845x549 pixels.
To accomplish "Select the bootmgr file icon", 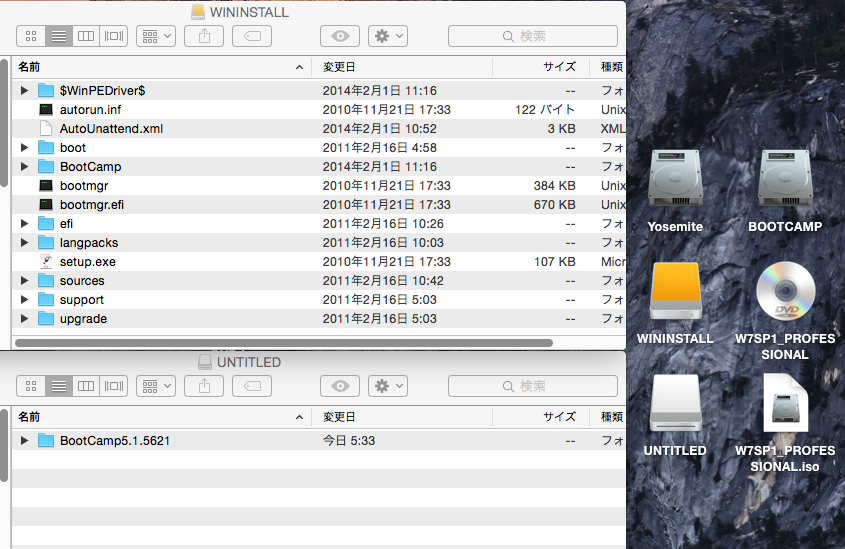I will [46, 185].
